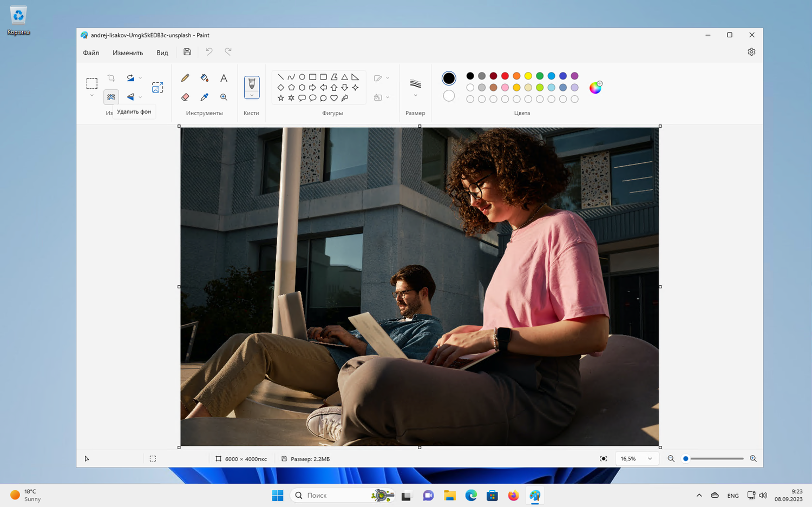Expand the Rotate options dropdown arrow
Screen dimensions: 812x507
click(x=140, y=78)
